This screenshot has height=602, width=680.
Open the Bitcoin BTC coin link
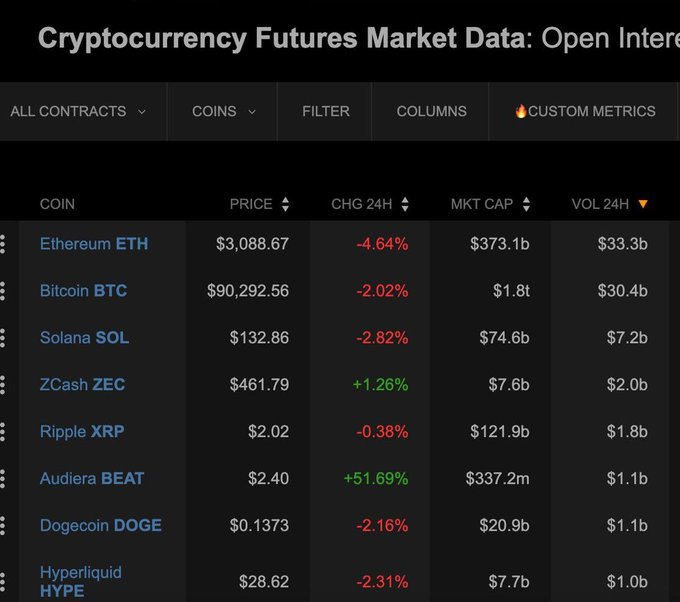pos(83,291)
